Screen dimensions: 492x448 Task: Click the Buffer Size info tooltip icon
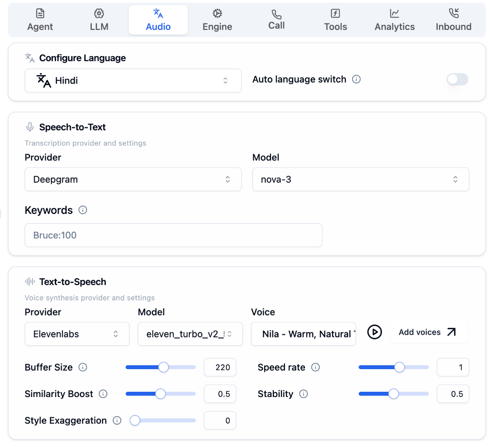point(83,367)
